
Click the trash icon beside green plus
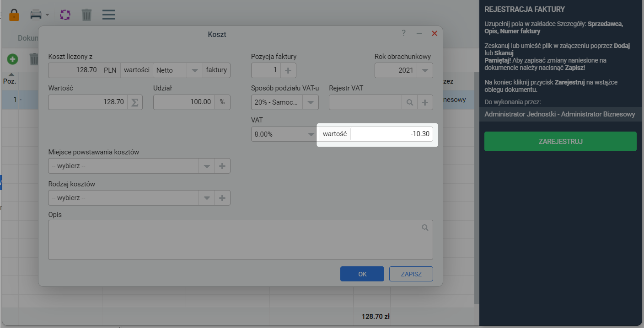pyautogui.click(x=34, y=59)
